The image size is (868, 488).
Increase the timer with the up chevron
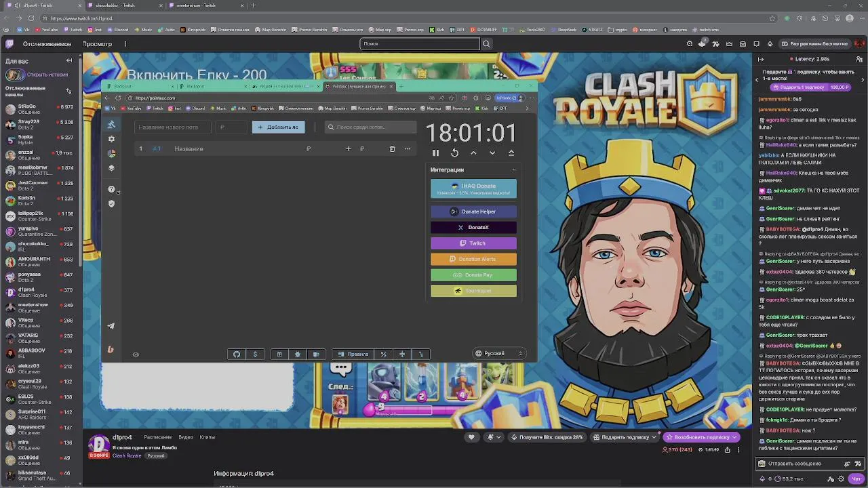(x=473, y=153)
